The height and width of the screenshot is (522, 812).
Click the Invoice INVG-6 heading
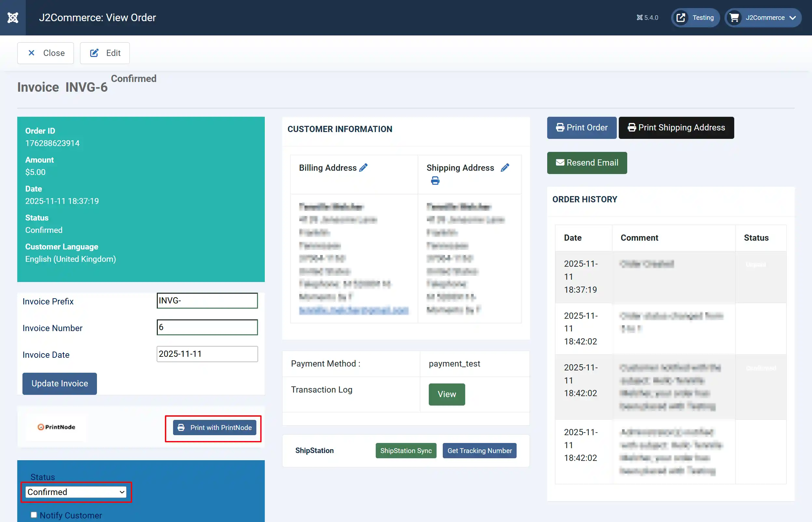point(62,87)
